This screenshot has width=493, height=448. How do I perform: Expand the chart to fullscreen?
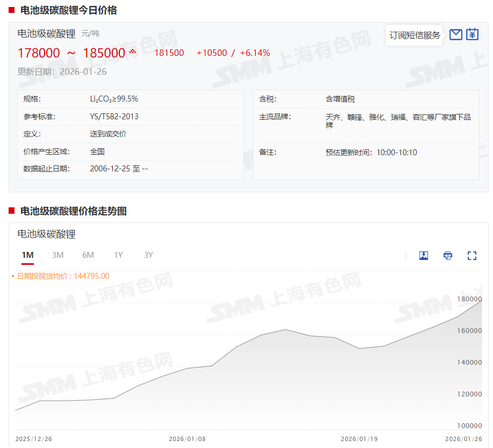click(x=472, y=256)
